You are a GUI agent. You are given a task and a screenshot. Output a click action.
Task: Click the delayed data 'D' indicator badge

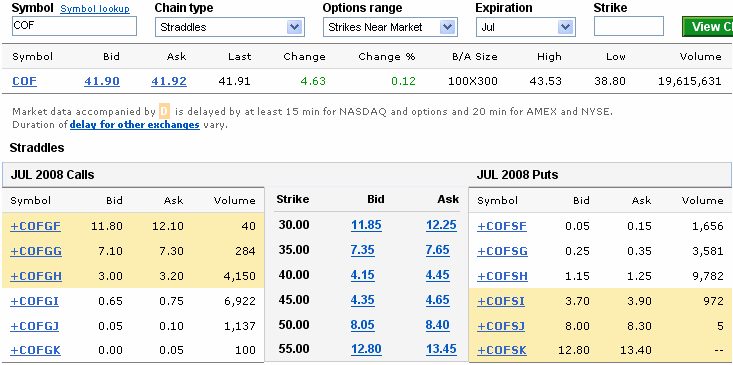(164, 112)
